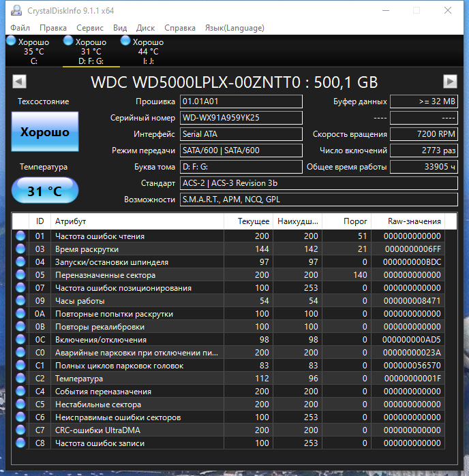
Task: Click the Raw-значения column header
Action: coord(408,221)
